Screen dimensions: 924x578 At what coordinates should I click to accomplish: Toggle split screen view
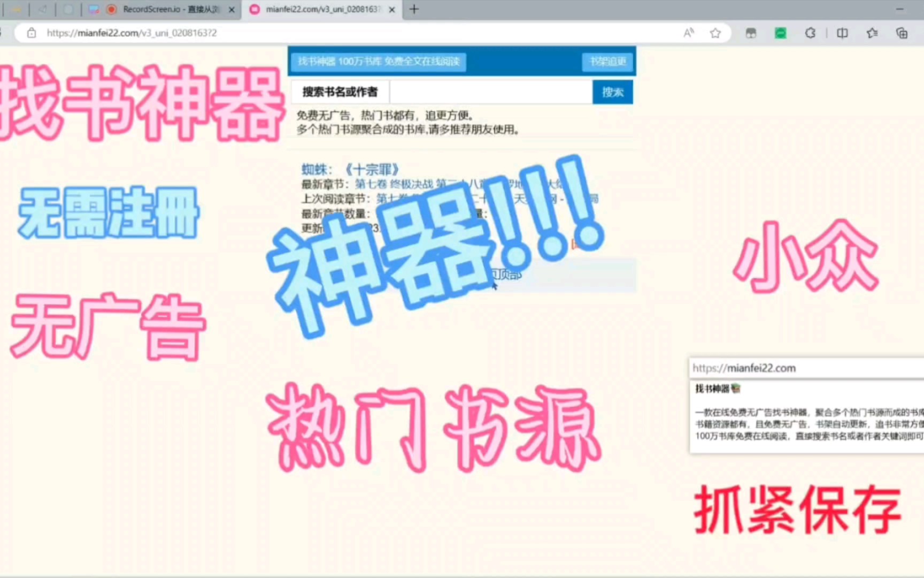(x=842, y=33)
